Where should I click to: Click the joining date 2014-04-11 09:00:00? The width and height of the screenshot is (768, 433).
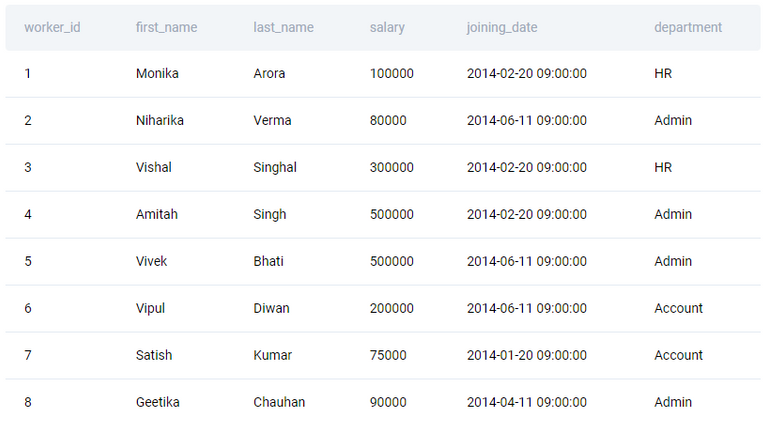527,403
